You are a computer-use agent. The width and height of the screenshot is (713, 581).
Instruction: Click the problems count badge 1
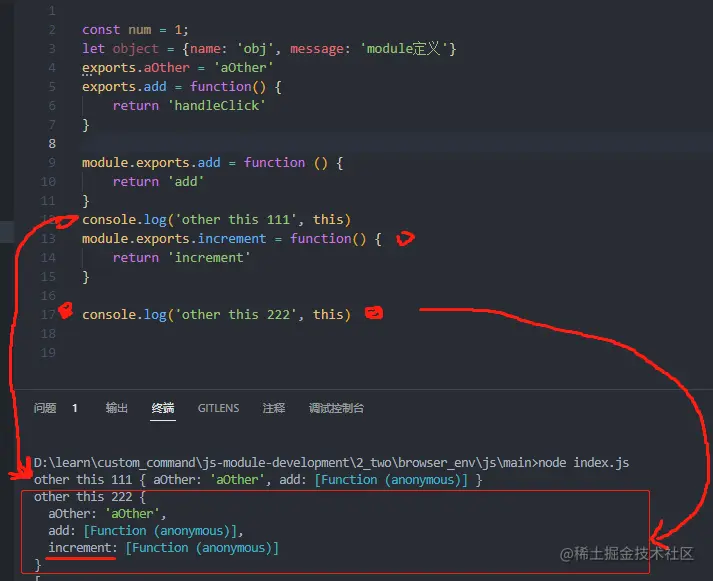(75, 408)
